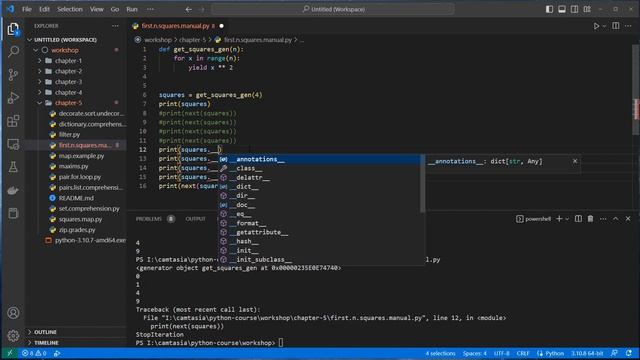The image size is (640, 360).
Task: Toggle the bottom panel layout icon
Action: 562,9
